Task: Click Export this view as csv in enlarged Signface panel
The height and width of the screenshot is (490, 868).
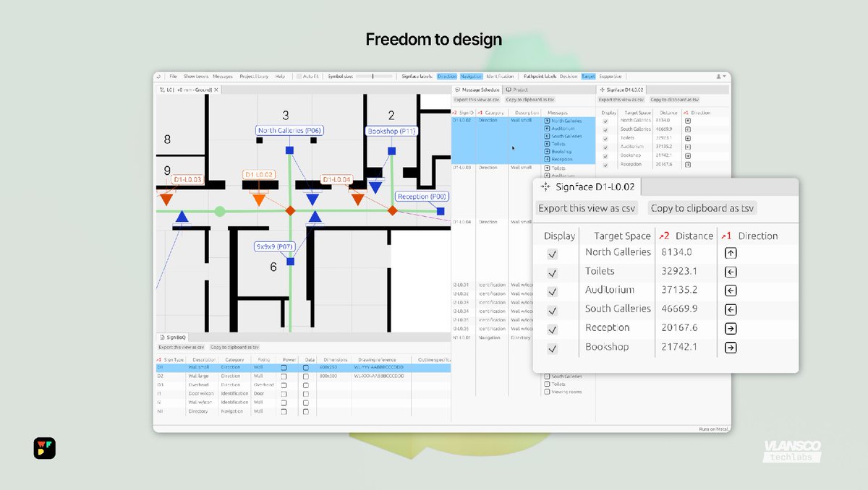Action: point(587,208)
